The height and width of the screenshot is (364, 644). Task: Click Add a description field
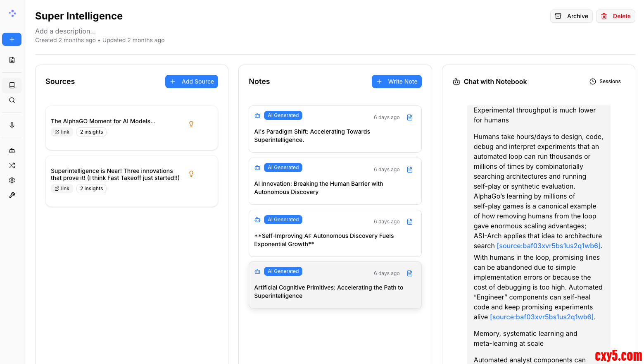point(66,31)
